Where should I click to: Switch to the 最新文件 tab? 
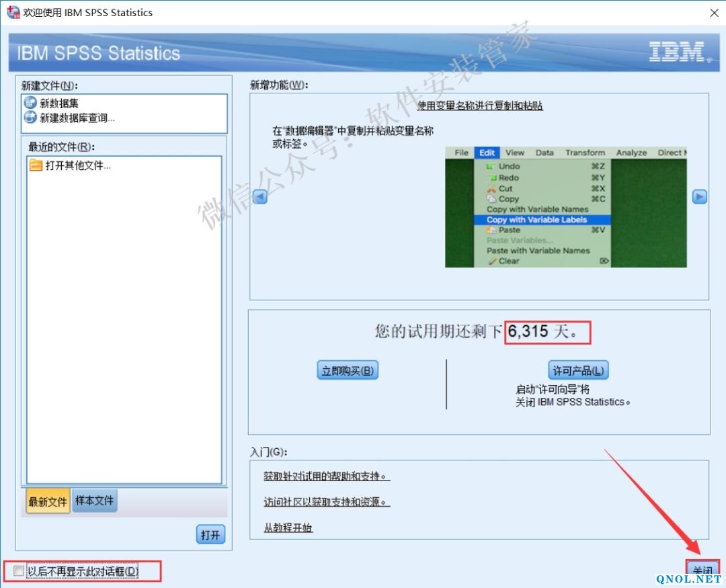pos(47,501)
